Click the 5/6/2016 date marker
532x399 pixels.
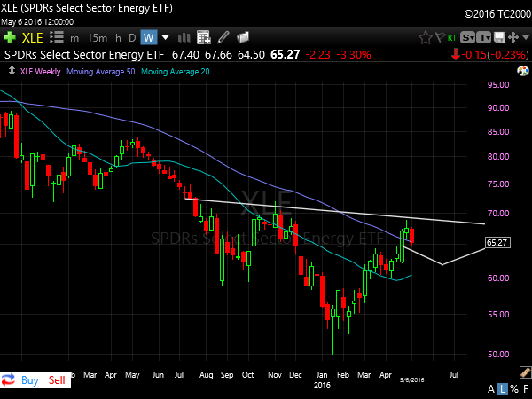point(412,380)
